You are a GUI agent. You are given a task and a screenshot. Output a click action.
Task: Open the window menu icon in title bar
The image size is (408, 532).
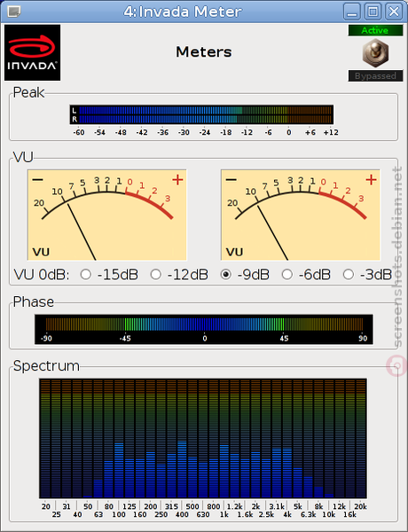(x=13, y=12)
